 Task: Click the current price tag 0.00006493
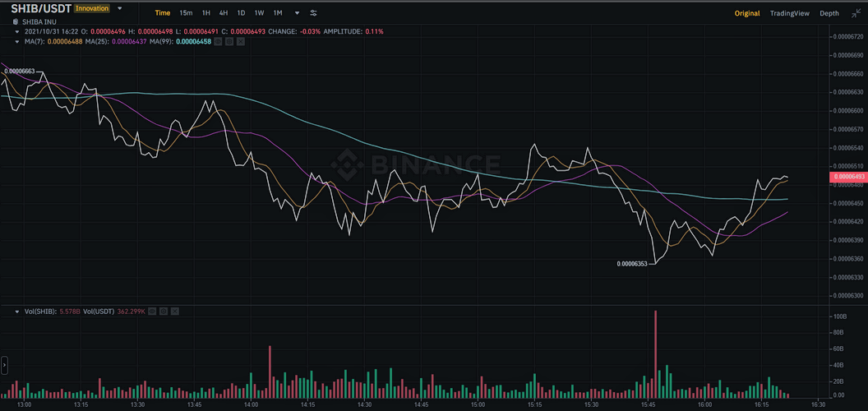(x=847, y=177)
